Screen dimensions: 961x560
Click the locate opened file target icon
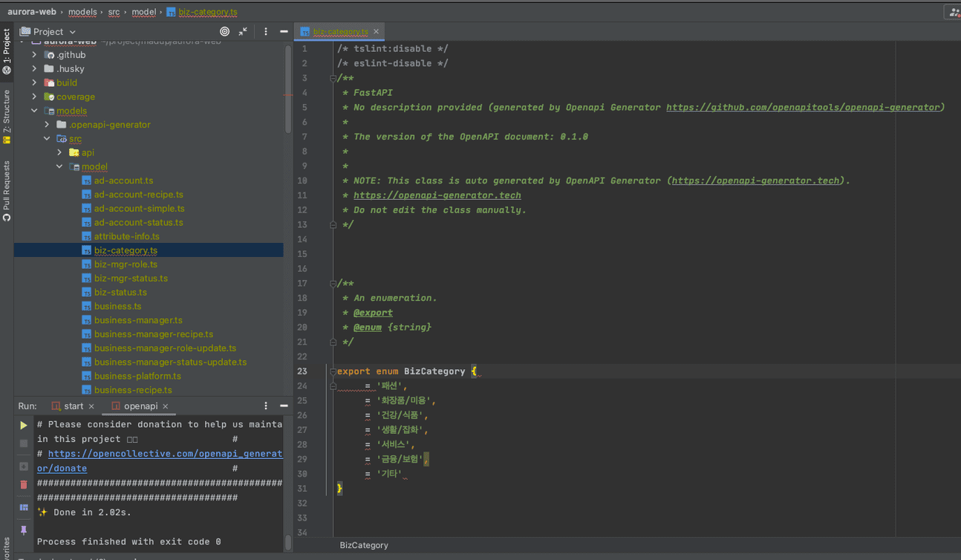click(224, 32)
